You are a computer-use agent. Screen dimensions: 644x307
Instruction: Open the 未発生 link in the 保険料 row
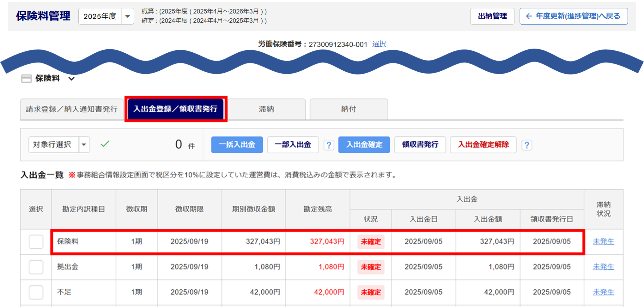click(603, 242)
